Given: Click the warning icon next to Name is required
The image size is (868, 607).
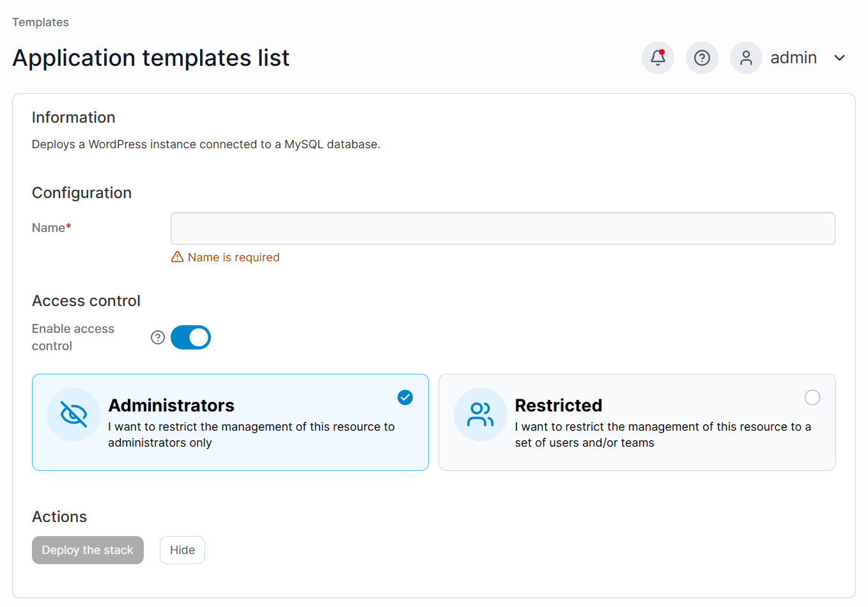Looking at the screenshot, I should point(176,257).
